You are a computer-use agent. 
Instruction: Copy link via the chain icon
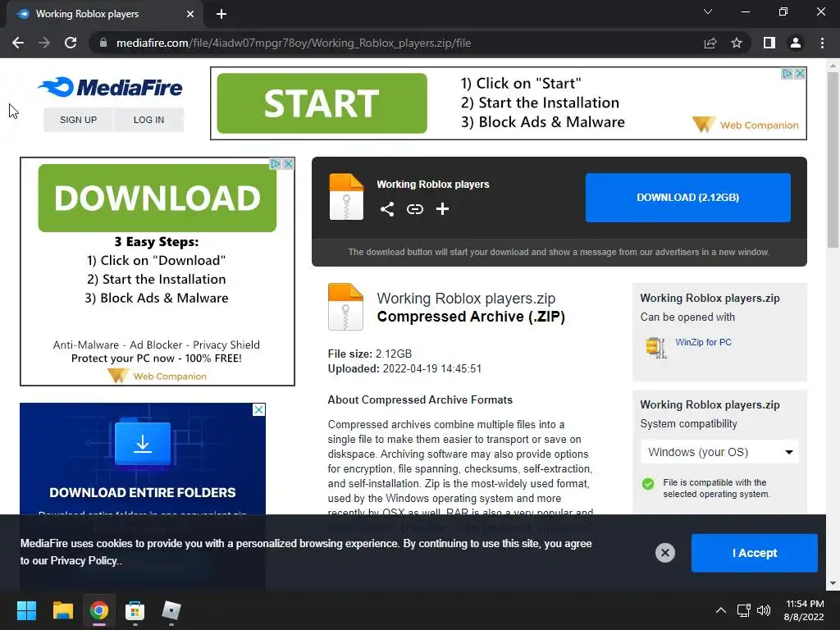point(414,209)
